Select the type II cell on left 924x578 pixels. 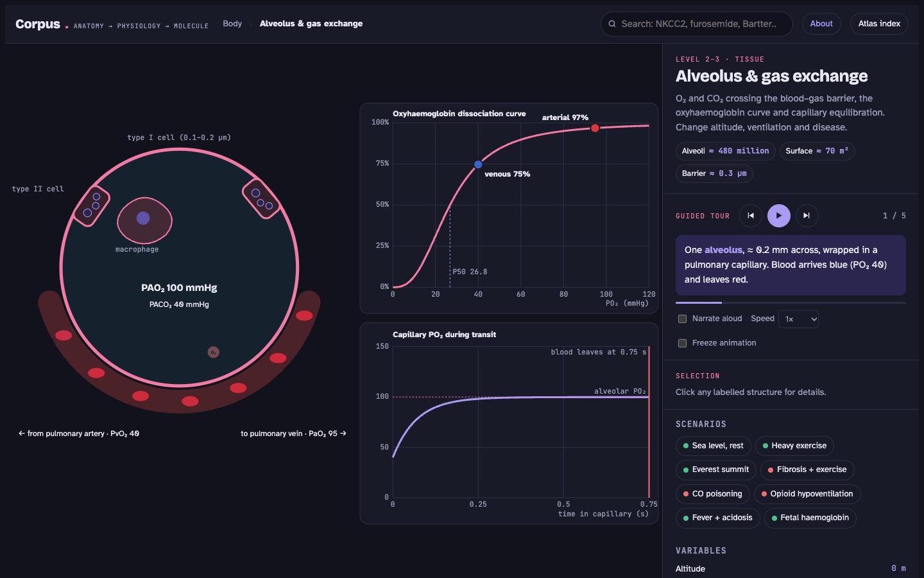pos(91,205)
